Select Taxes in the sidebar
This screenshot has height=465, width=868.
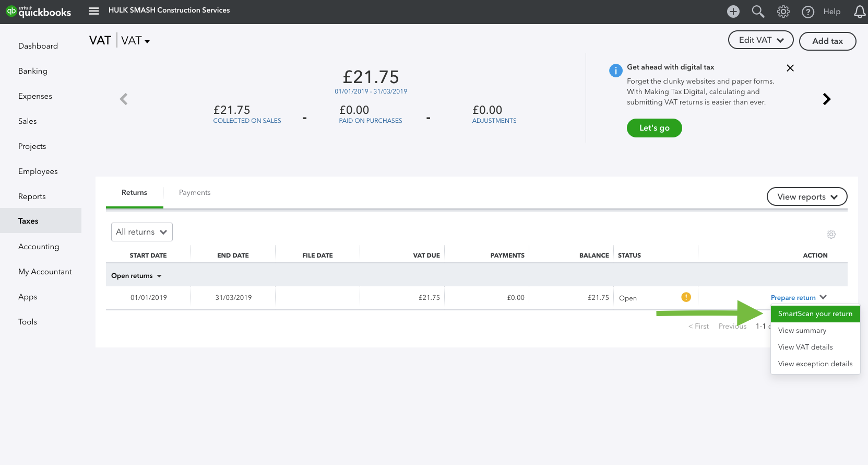(41, 220)
